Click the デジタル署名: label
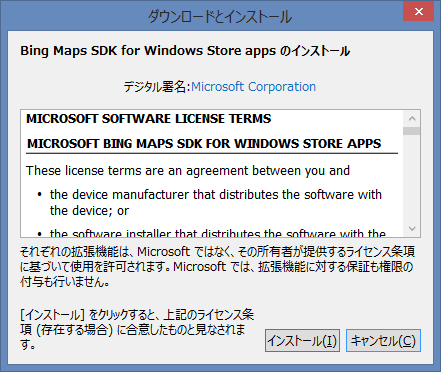This screenshot has width=441, height=372. click(157, 87)
